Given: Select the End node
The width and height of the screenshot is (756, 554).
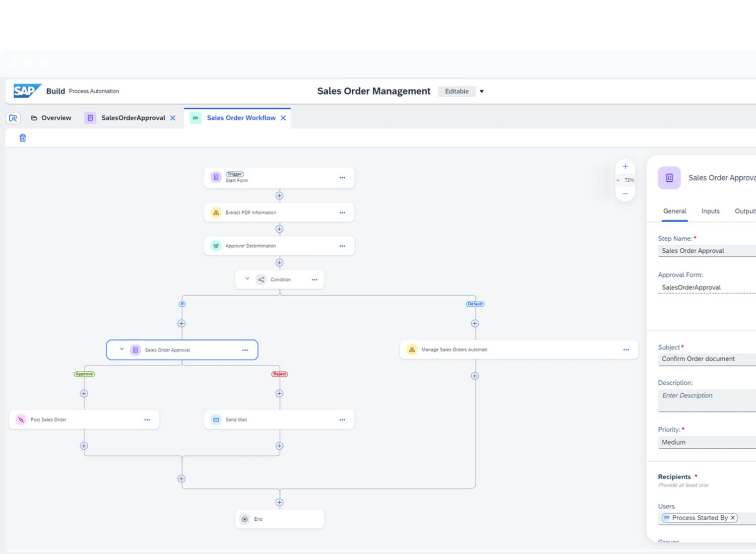Looking at the screenshot, I should coord(279,519).
